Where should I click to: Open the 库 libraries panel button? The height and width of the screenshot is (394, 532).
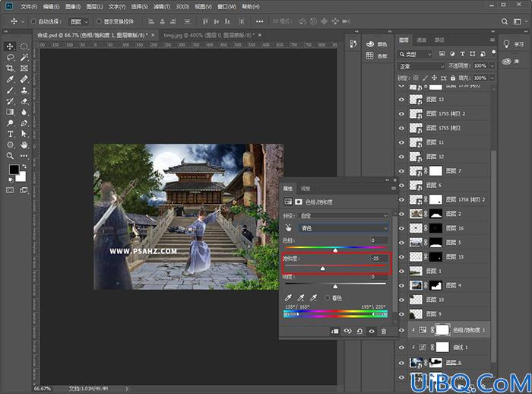point(511,62)
